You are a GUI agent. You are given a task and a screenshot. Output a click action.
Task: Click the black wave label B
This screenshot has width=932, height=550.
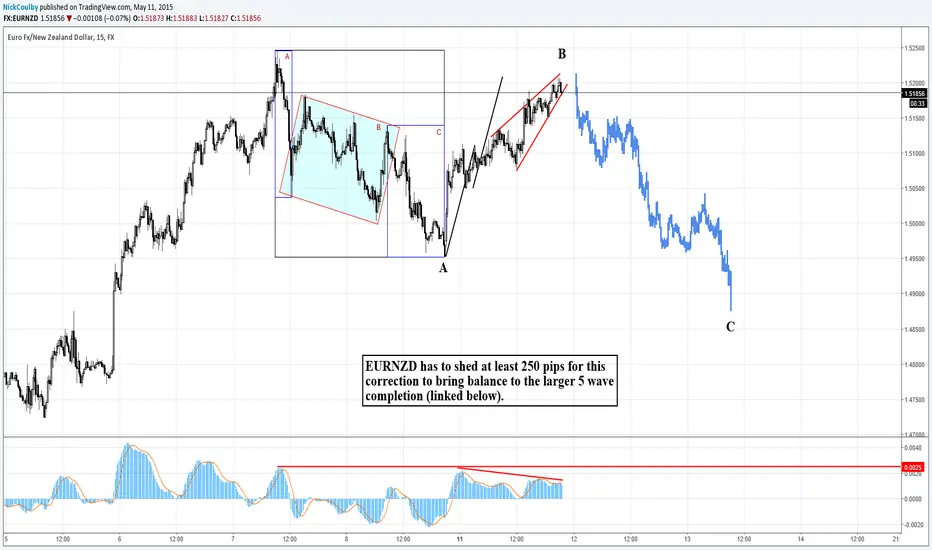click(x=562, y=54)
